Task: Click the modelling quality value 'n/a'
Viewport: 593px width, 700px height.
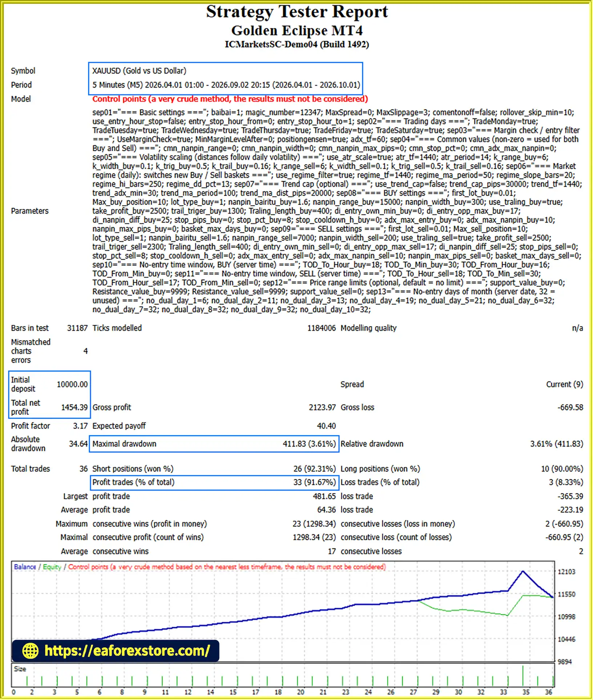Action: [577, 328]
